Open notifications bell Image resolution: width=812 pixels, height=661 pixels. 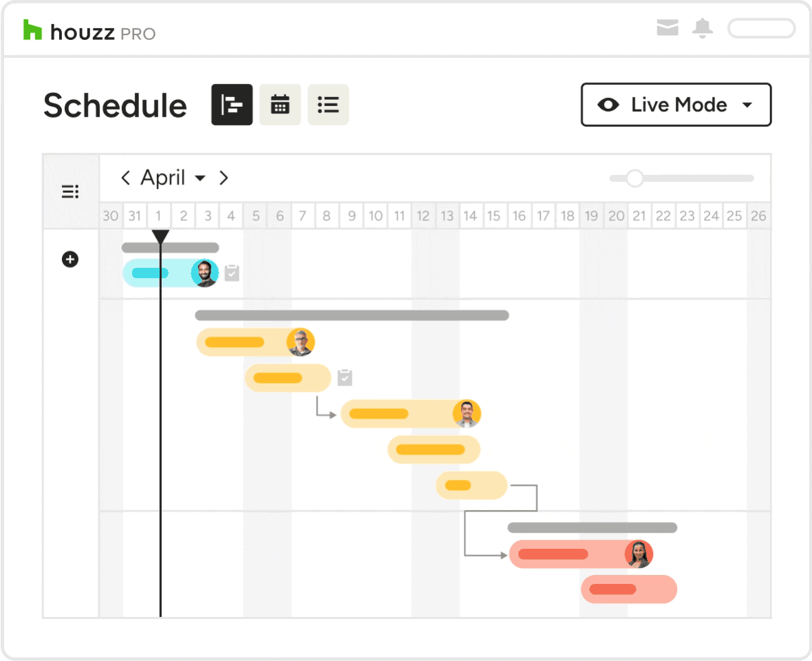[702, 28]
